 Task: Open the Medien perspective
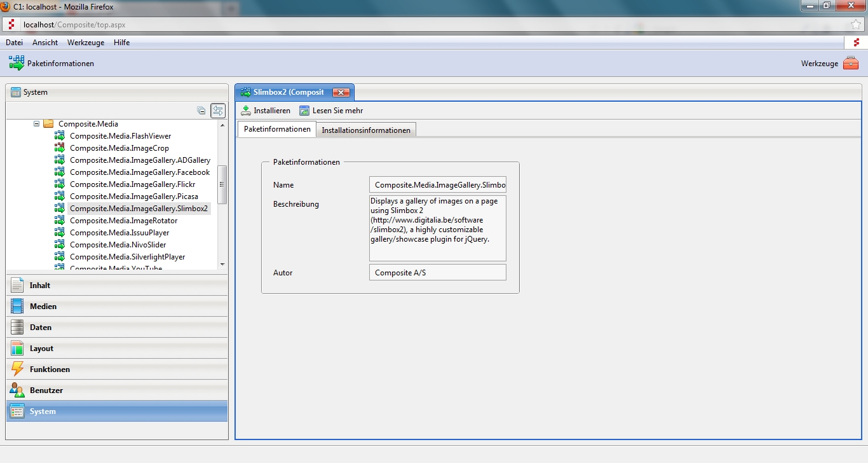[43, 307]
